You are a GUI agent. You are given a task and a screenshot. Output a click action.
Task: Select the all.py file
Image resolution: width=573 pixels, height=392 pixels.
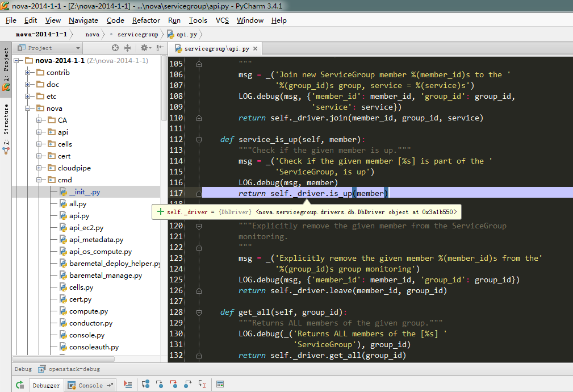[78, 204]
